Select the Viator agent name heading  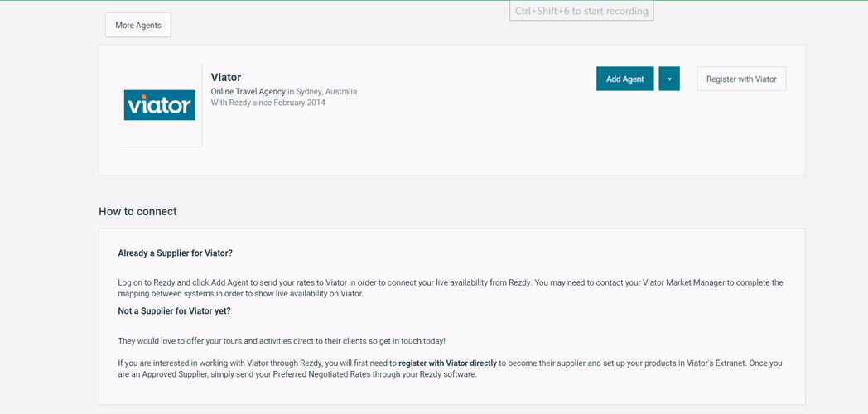(x=226, y=78)
